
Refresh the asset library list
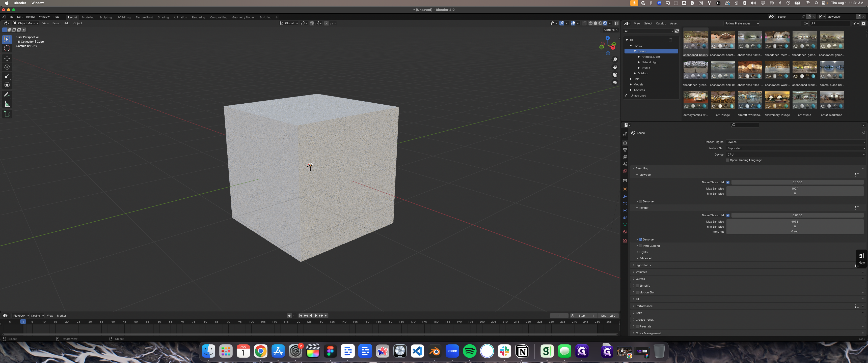coord(677,31)
